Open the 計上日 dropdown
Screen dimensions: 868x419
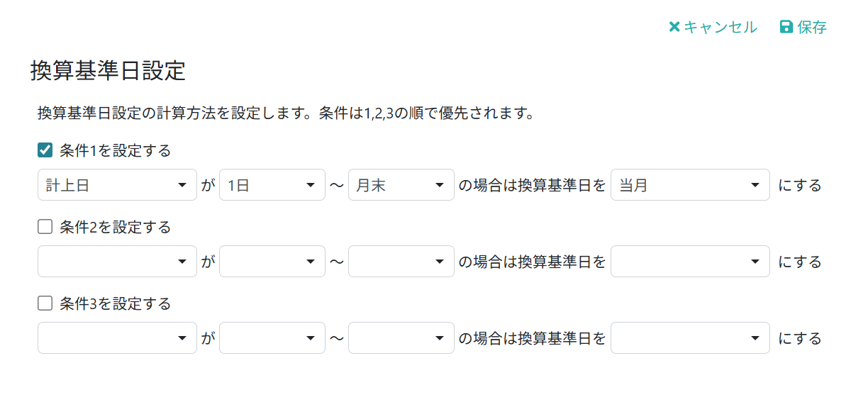tap(117, 185)
